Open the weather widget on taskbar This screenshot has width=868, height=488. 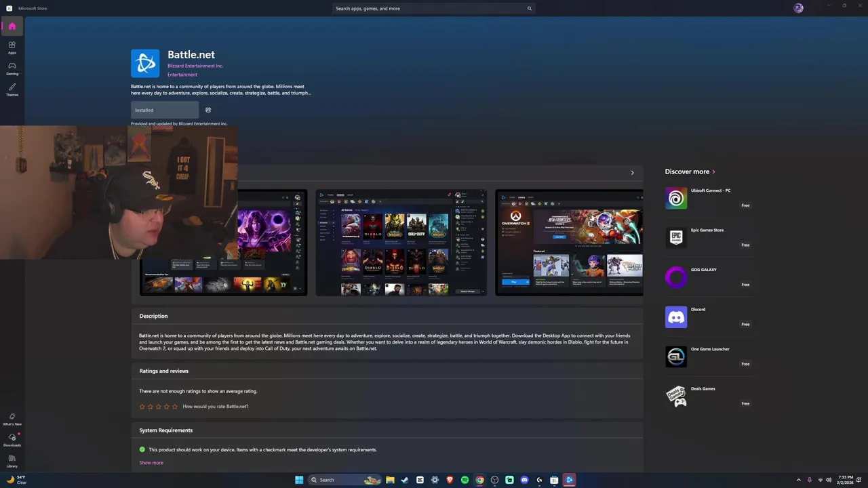coord(16,480)
